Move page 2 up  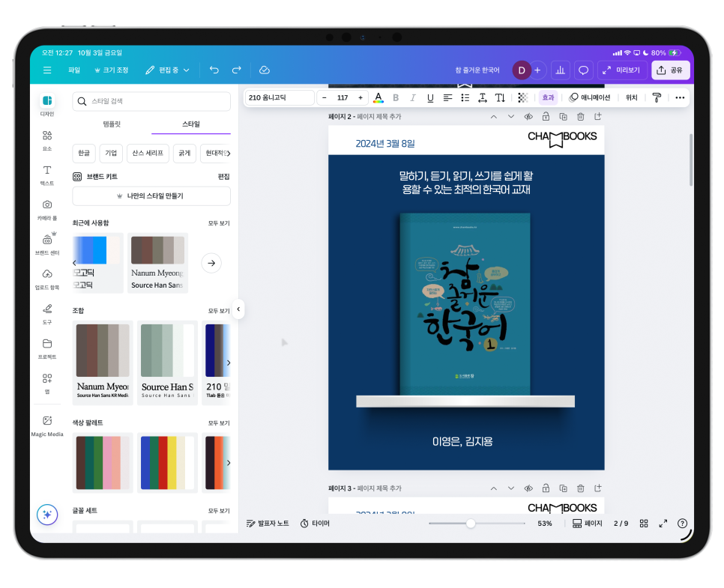click(494, 117)
